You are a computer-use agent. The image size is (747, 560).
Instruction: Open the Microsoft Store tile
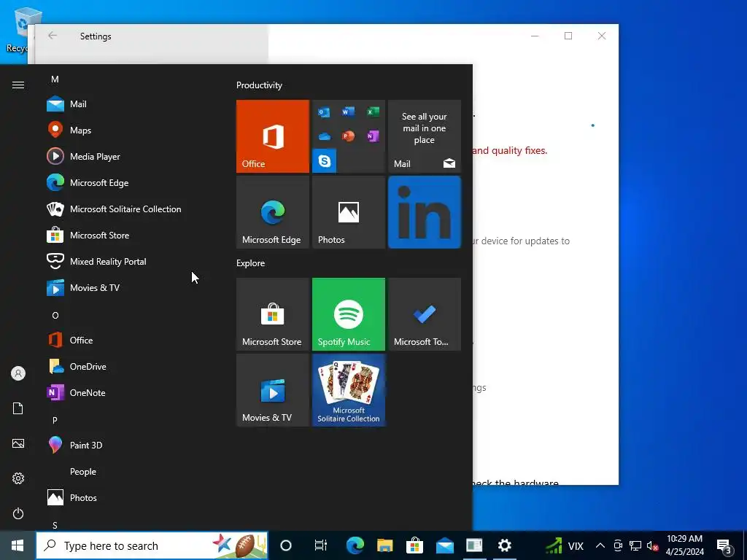tap(273, 314)
